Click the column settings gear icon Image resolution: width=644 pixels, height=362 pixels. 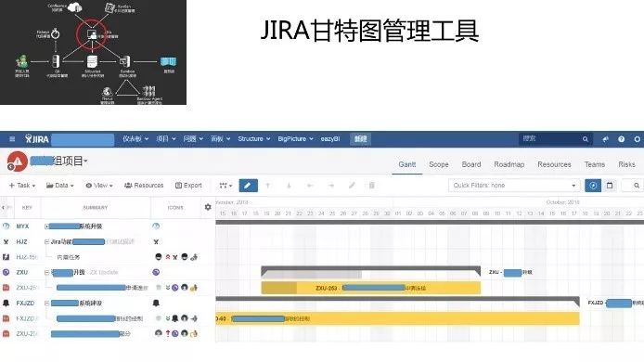pyautogui.click(x=208, y=207)
